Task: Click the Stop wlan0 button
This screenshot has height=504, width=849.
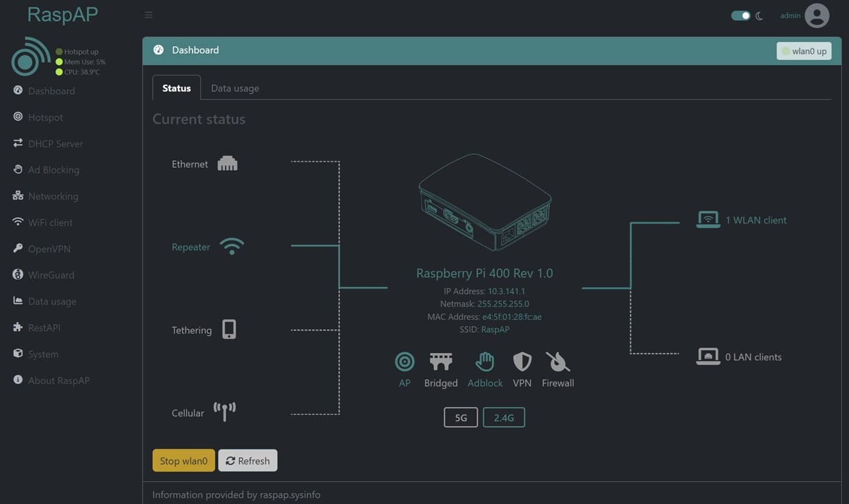Action: (x=183, y=461)
